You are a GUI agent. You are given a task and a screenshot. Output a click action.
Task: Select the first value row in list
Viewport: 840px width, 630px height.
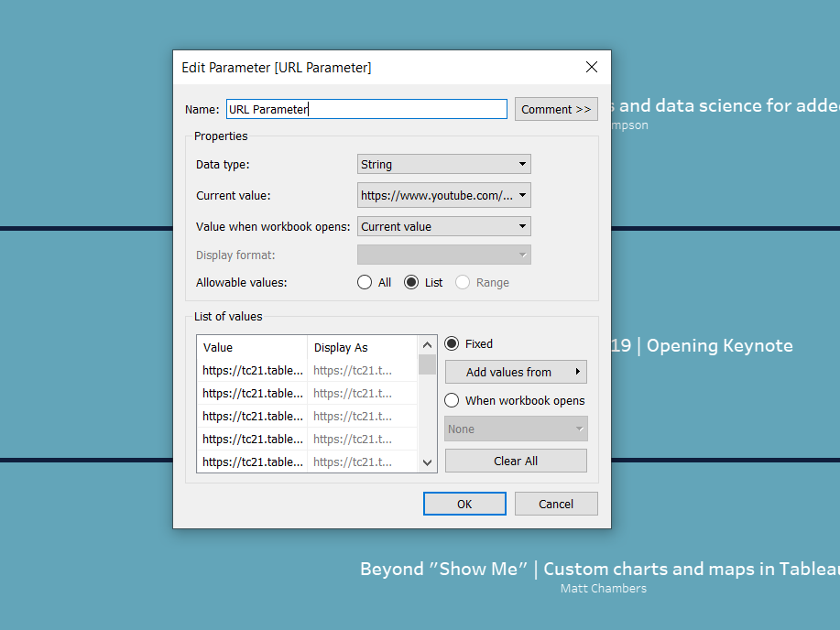pyautogui.click(x=253, y=371)
